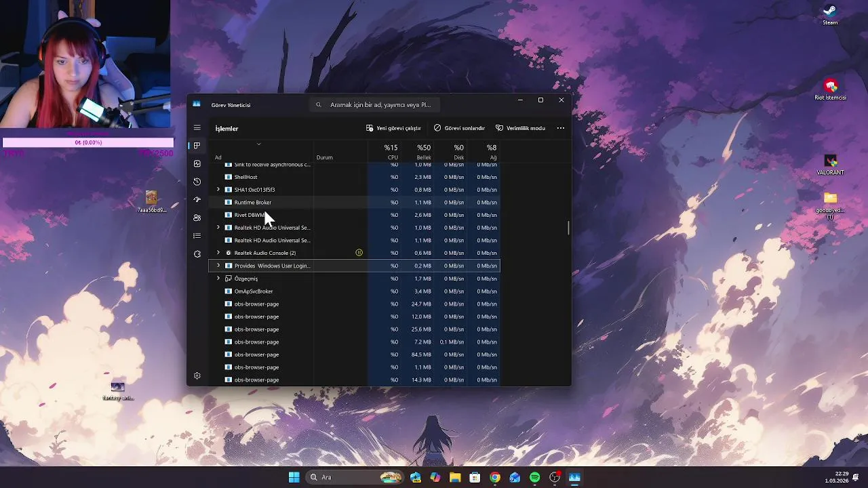
Task: Select the 7aaa56bd9 desktop file
Action: coord(151,202)
